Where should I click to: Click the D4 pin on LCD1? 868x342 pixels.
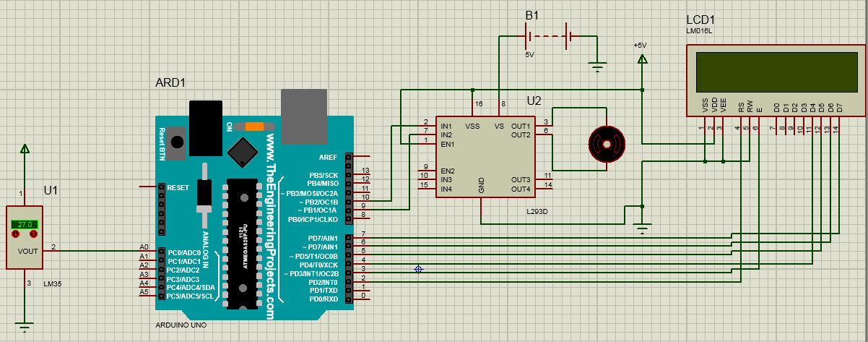(813, 108)
